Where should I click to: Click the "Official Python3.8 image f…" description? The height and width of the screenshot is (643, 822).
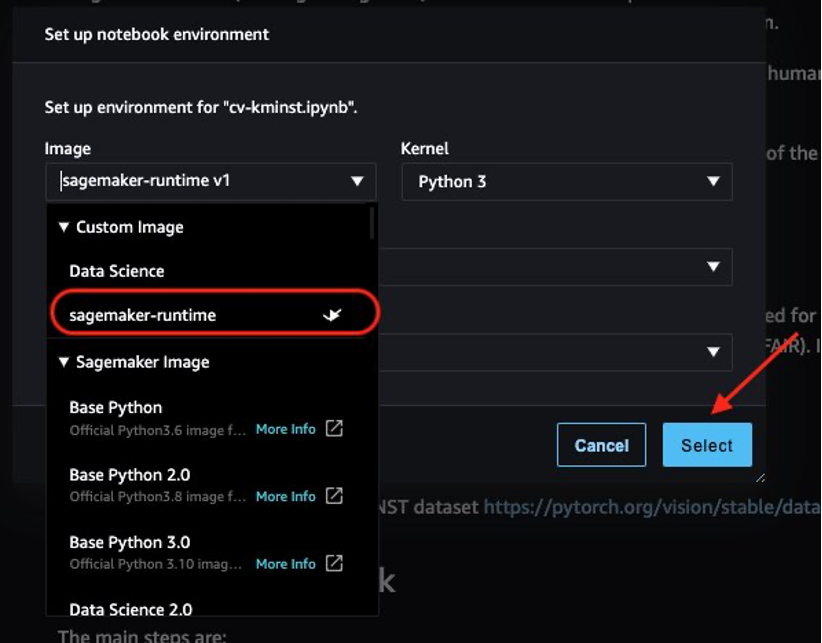[157, 497]
